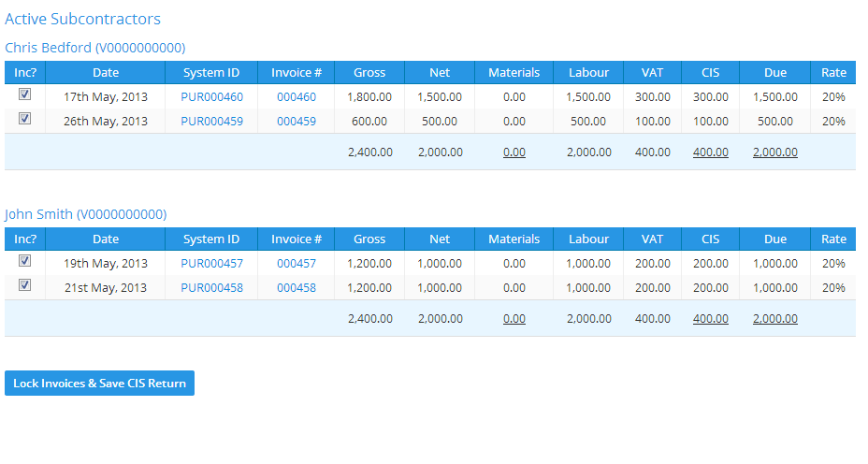Click Chris Bedford's CIS total 400.00
This screenshot has height=464, width=868.
tap(710, 152)
